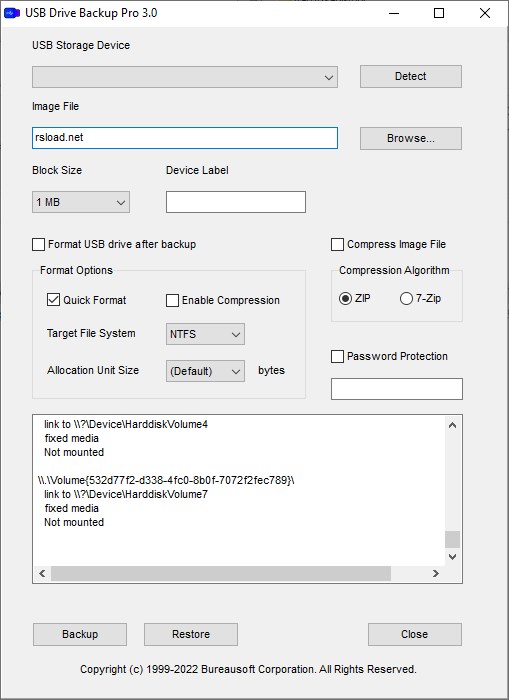Click the Backup button
The height and width of the screenshot is (700, 509).
(x=80, y=634)
